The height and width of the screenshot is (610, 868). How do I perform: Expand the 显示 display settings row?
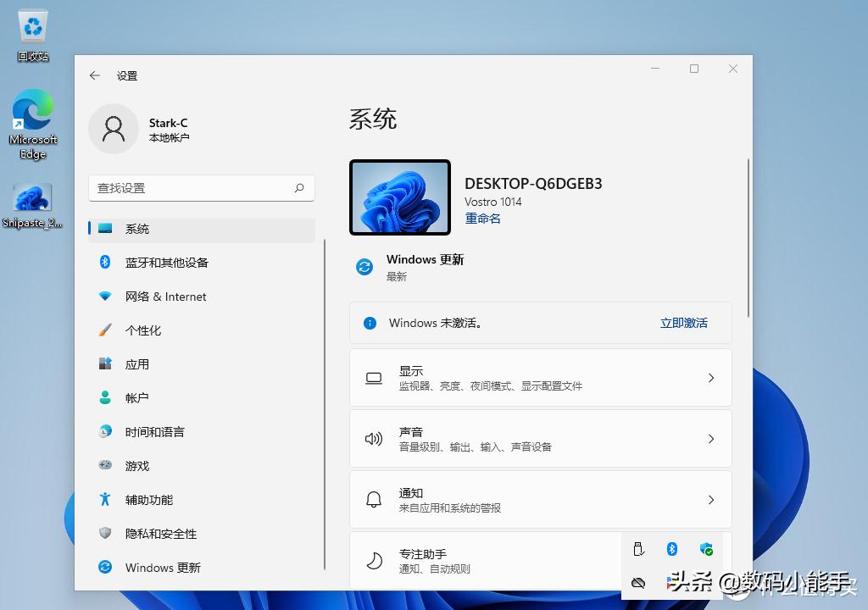(540, 376)
